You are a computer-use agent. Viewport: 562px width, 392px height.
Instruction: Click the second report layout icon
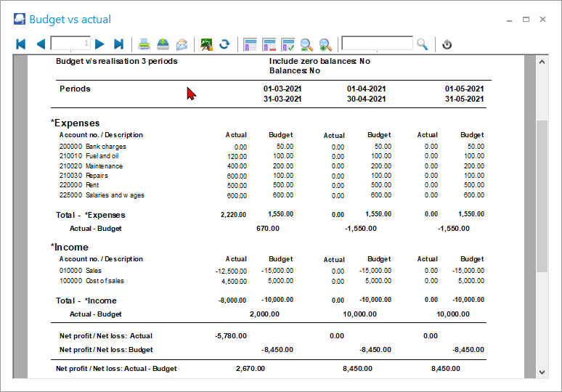pyautogui.click(x=269, y=44)
